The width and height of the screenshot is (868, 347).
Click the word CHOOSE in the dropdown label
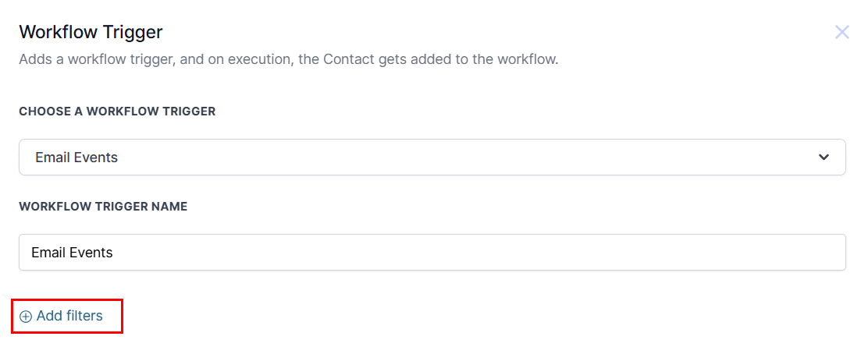click(44, 112)
